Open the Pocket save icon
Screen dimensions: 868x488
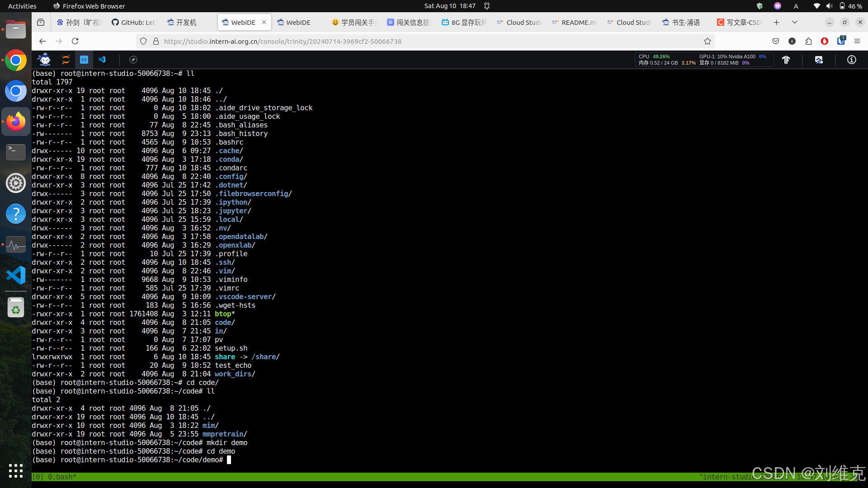point(776,41)
